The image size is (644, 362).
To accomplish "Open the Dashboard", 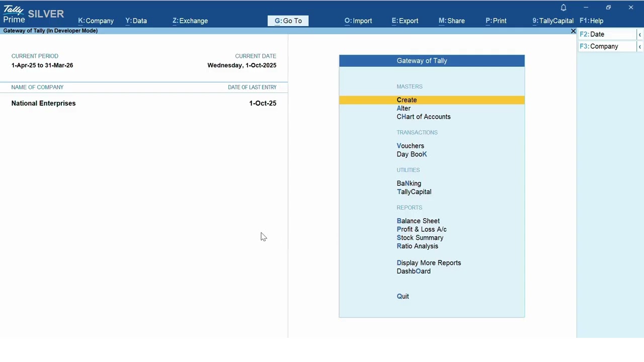I will click(414, 271).
